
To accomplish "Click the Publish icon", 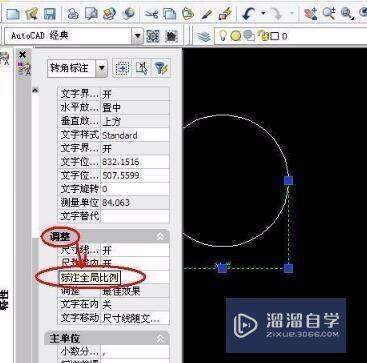I will click(109, 14).
